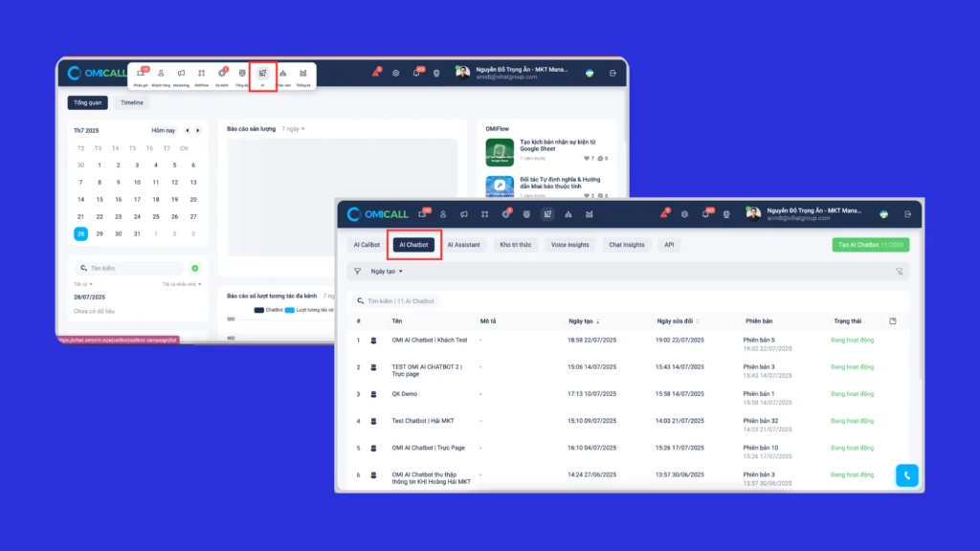Select AI Chatbot tab
This screenshot has height=551, width=980.
413,245
